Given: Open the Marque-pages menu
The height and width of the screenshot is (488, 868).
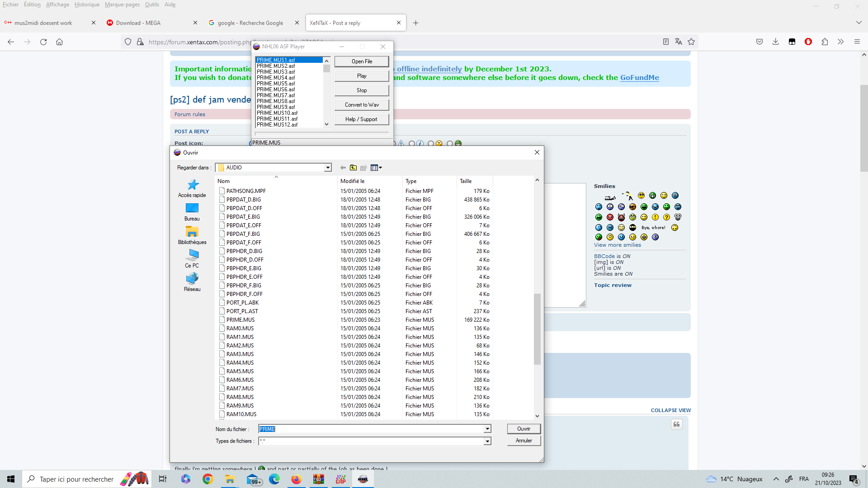Looking at the screenshot, I should (122, 5).
